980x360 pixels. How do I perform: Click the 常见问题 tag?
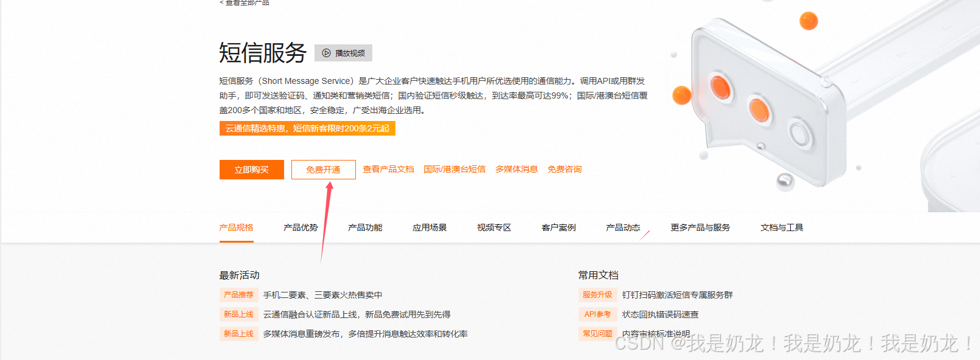point(598,334)
